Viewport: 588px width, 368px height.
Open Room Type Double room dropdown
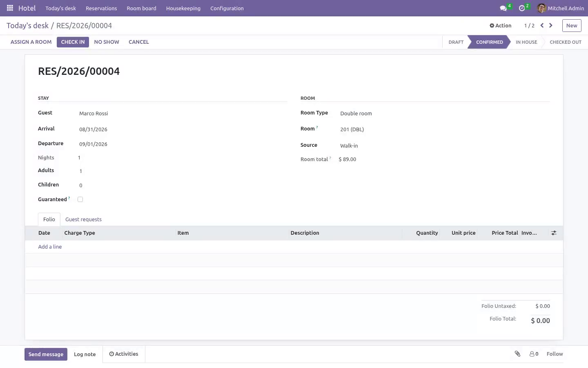pyautogui.click(x=444, y=114)
